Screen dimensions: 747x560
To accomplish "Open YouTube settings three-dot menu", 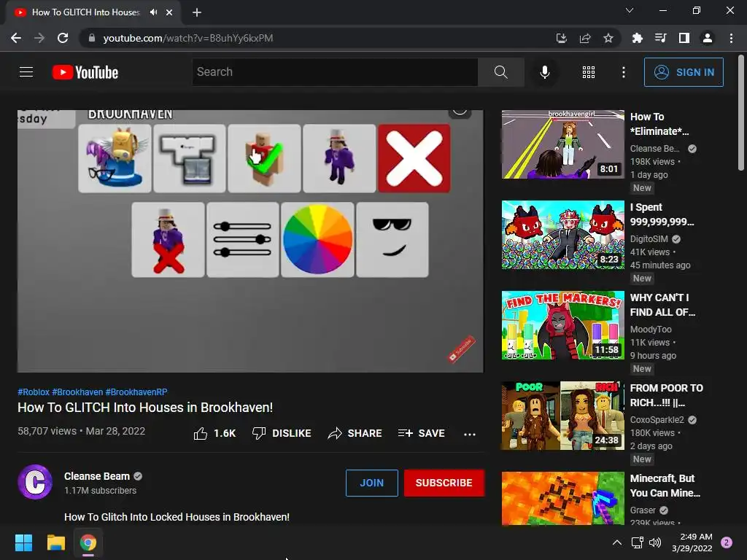I will pyautogui.click(x=624, y=72).
